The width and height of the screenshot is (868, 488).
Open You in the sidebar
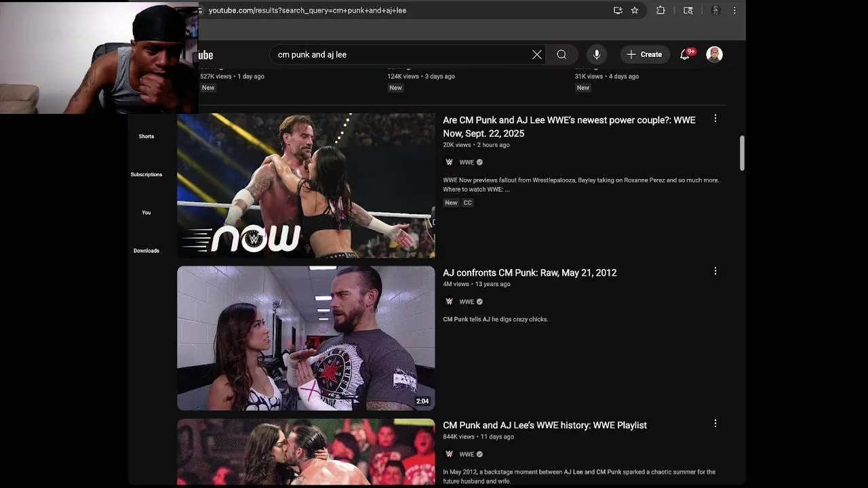(146, 212)
